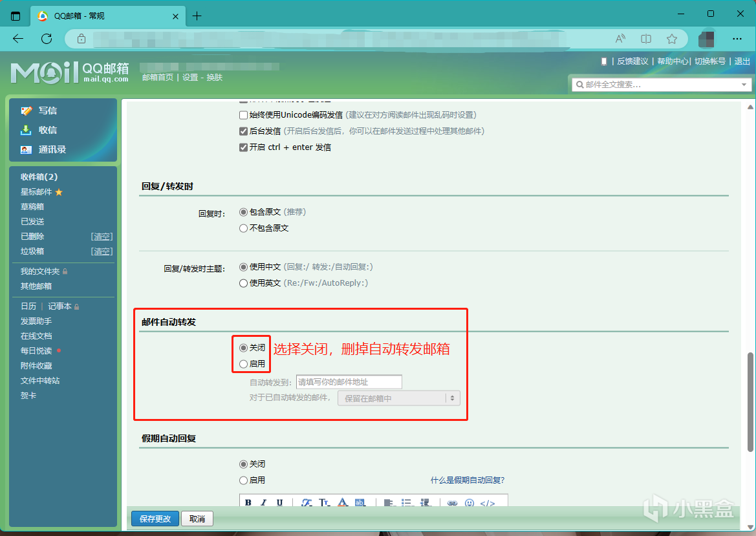
Task: Uncheck the 后台发信 checkbox
Action: click(243, 131)
